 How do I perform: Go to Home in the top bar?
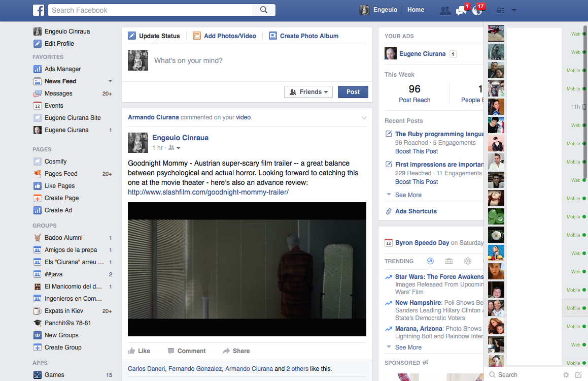click(x=416, y=10)
